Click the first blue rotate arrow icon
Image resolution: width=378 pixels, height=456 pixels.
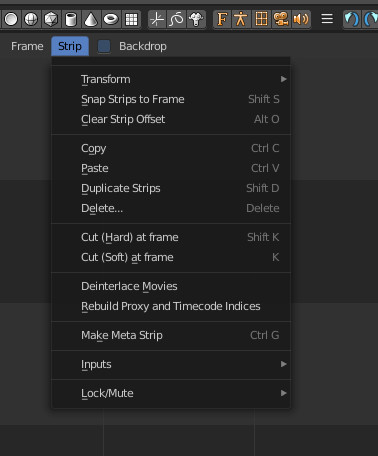pyautogui.click(x=351, y=19)
